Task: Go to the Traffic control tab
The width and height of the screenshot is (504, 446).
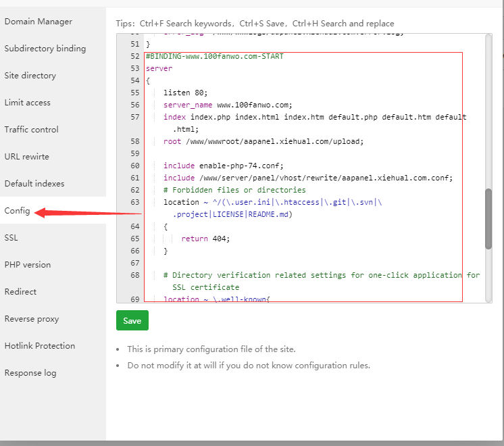Action: pyautogui.click(x=31, y=130)
